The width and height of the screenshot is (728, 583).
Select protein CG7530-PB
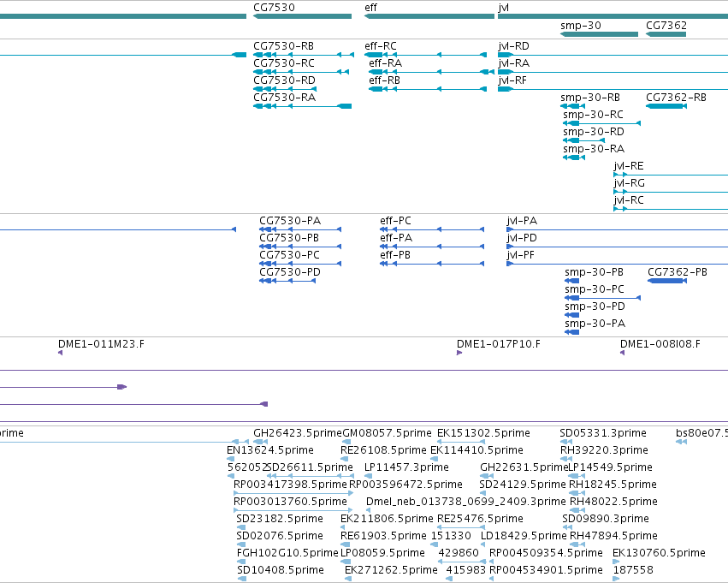[x=300, y=247]
